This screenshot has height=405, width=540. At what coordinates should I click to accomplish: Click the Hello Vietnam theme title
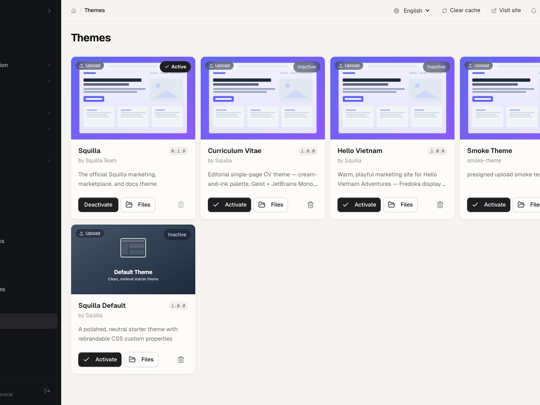(360, 150)
